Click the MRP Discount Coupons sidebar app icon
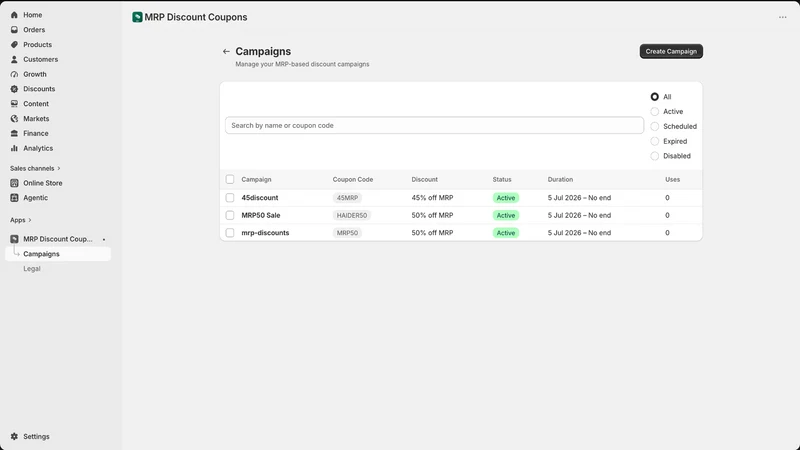The width and height of the screenshot is (800, 450). click(x=14, y=239)
